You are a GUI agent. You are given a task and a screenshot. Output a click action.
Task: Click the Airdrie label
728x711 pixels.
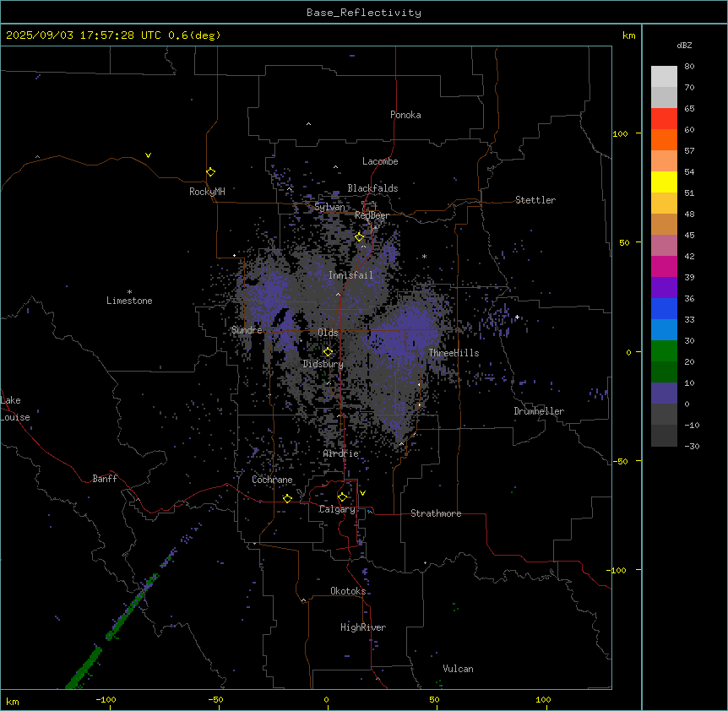coord(341,453)
